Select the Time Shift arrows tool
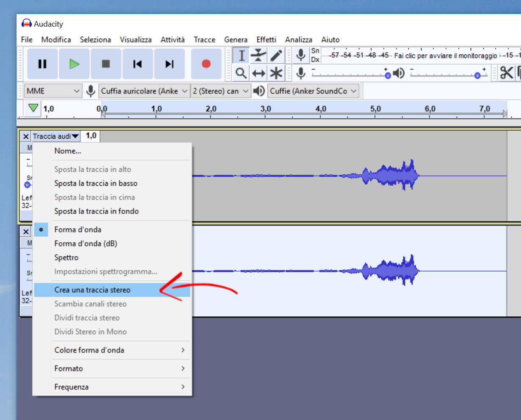 [259, 73]
